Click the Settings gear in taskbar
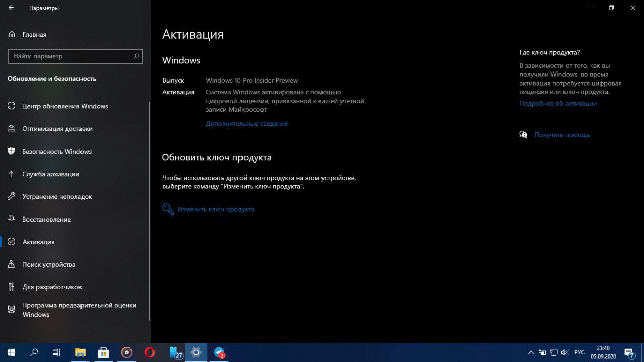The width and height of the screenshot is (644, 362). point(196,352)
